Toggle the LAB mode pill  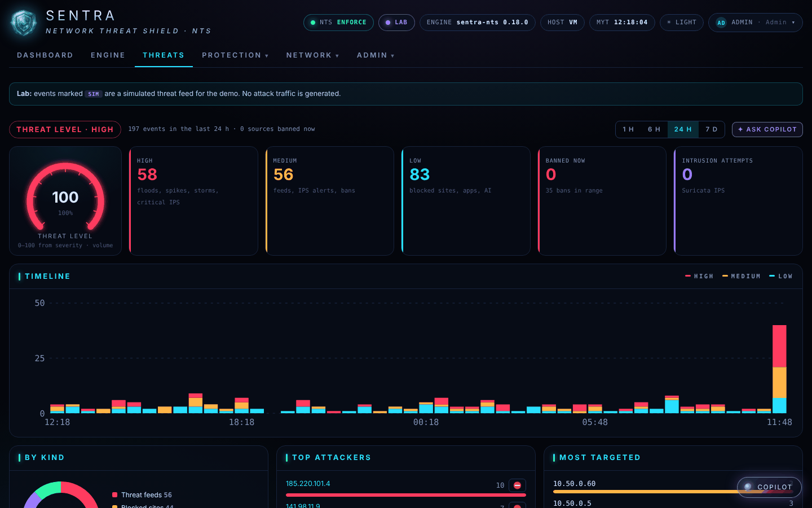(x=396, y=23)
